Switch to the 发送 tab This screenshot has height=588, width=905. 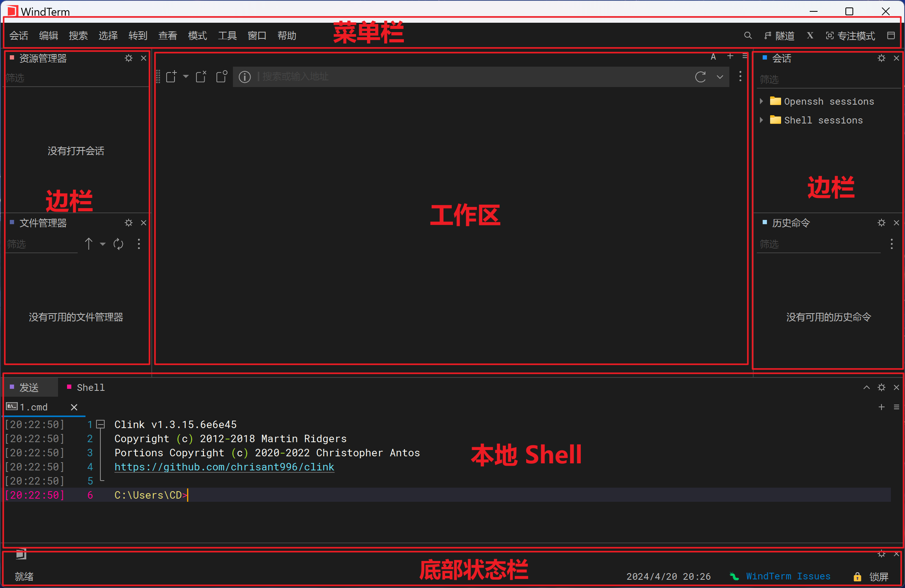click(x=29, y=388)
